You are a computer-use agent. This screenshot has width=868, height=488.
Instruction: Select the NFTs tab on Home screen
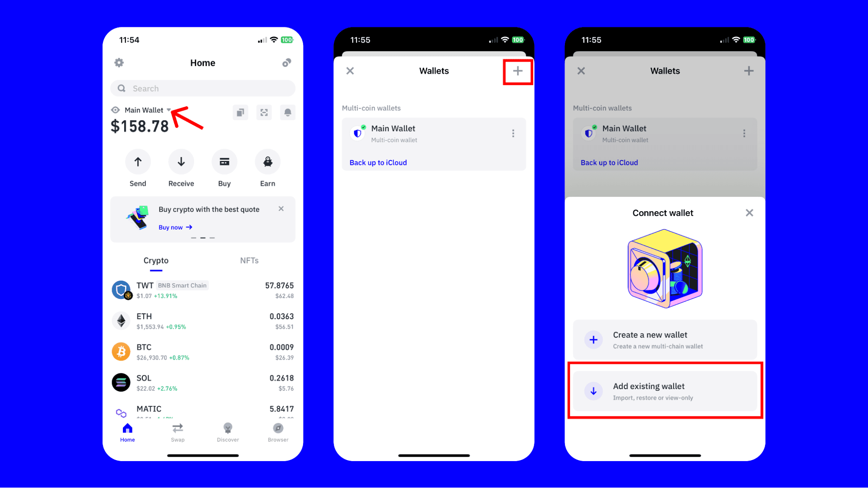(x=249, y=260)
